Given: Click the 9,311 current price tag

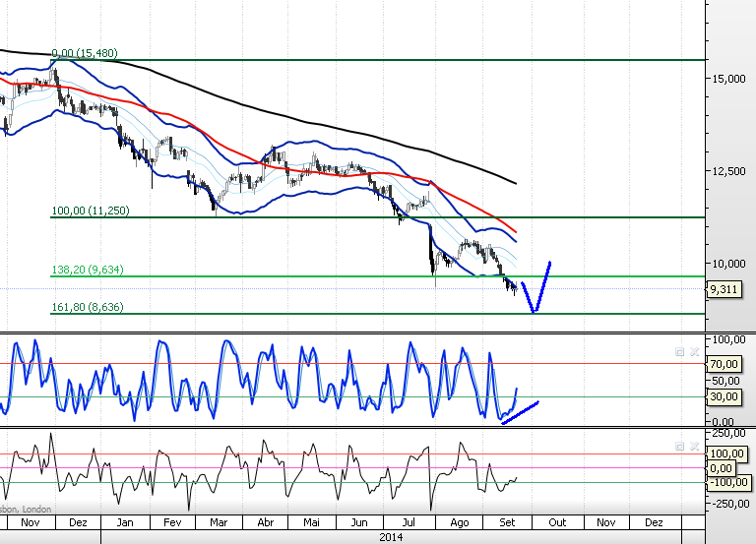Looking at the screenshot, I should point(724,289).
